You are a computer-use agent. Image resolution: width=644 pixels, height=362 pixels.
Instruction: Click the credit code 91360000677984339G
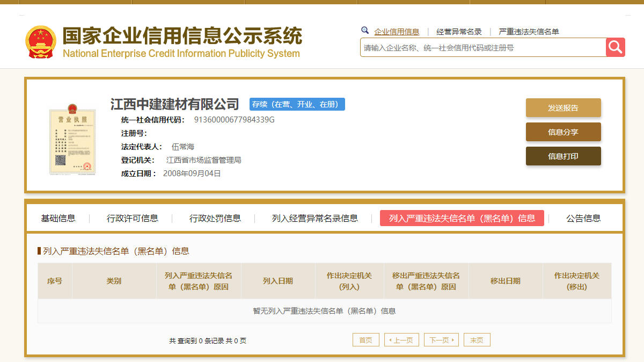click(234, 120)
